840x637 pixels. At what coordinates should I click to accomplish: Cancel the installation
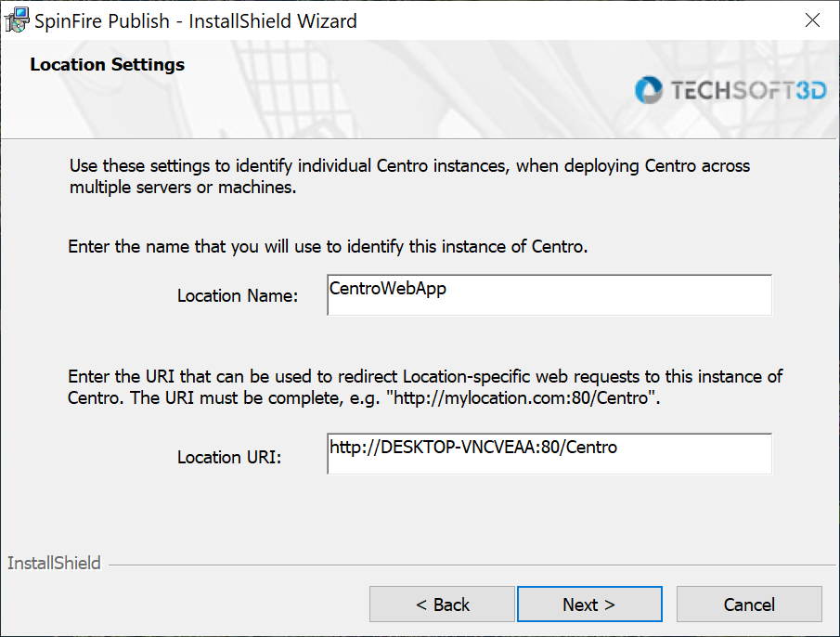pos(749,604)
